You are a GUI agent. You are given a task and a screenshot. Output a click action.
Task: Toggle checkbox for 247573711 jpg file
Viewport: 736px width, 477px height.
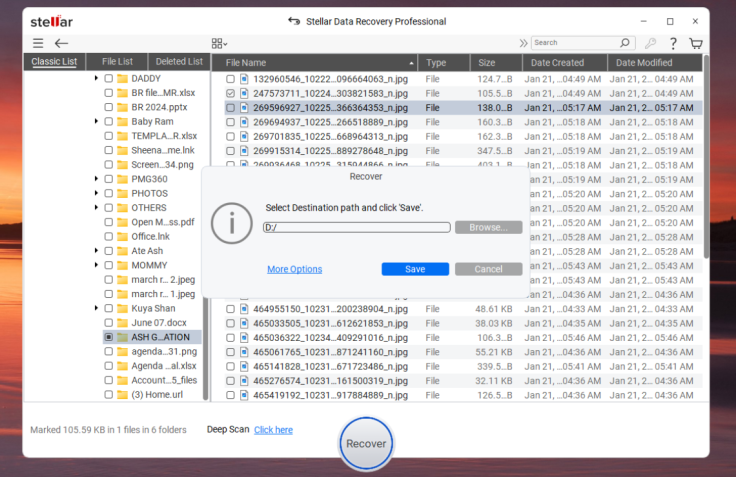point(231,93)
